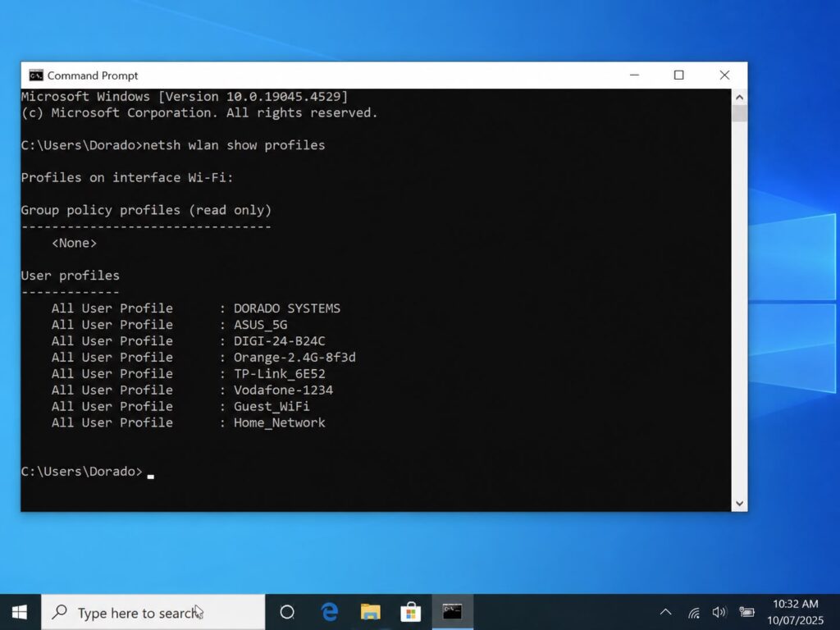Click the TP-Link_6E52 profile name
The height and width of the screenshot is (630, 840).
[279, 374]
